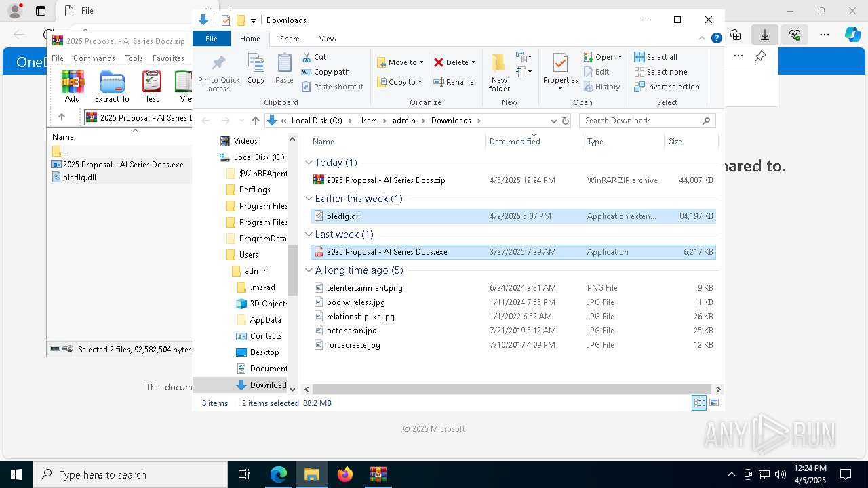This screenshot has height=488, width=868.
Task: Sort by Date modified column
Action: coord(534,142)
